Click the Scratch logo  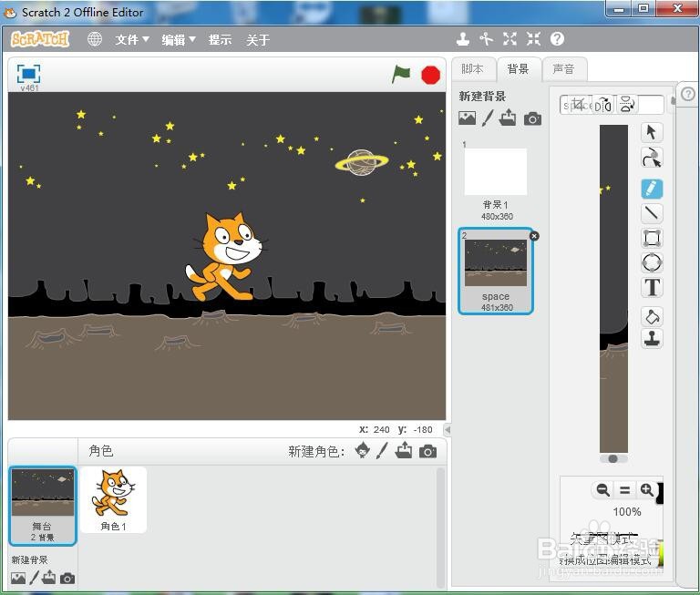40,39
